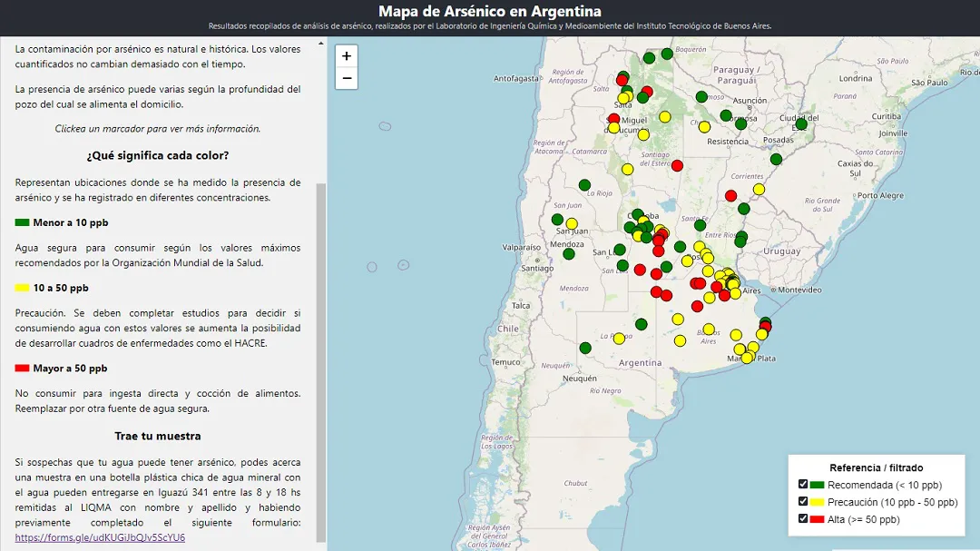Click the green marker near Salta
Screen dimensions: 980x551
pos(626,89)
